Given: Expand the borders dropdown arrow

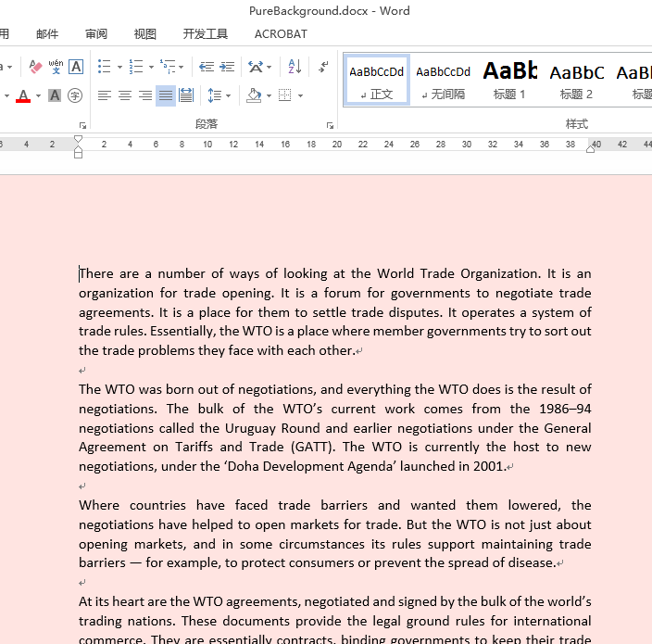Looking at the screenshot, I should click(x=300, y=96).
